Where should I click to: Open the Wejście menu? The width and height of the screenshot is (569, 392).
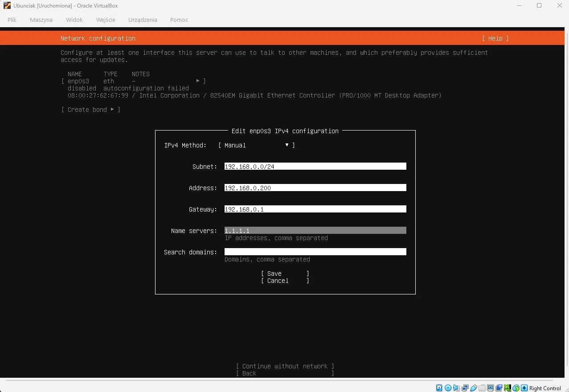(x=106, y=20)
